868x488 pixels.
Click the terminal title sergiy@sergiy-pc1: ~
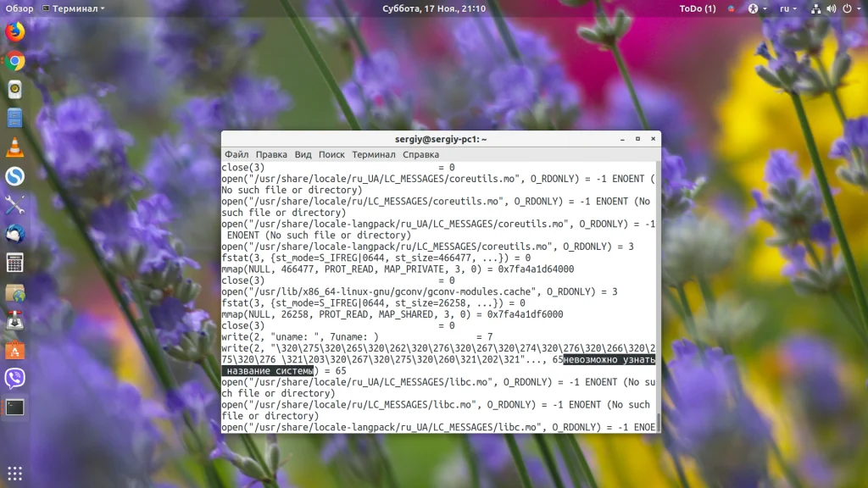tap(441, 139)
